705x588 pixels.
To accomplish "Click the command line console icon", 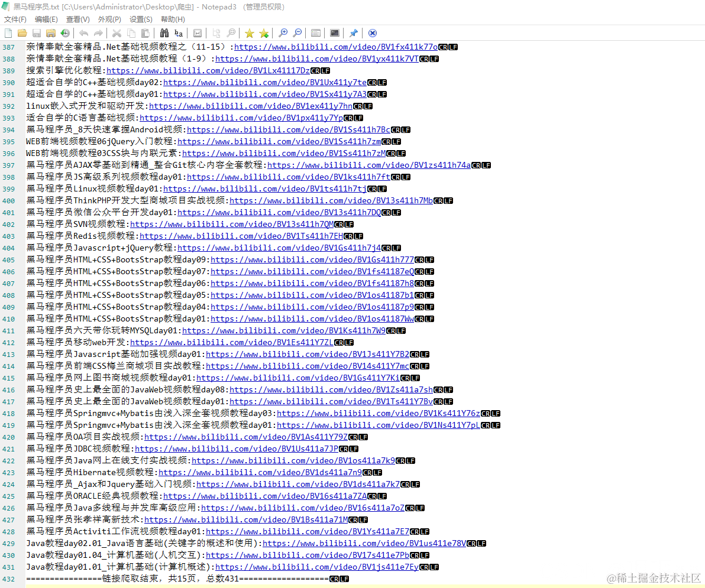I will [335, 33].
